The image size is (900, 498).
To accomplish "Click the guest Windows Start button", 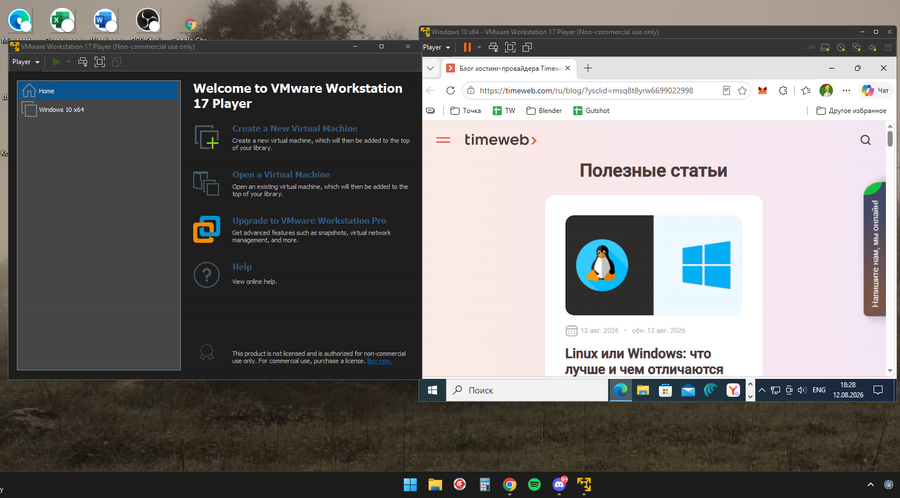I will pos(433,390).
